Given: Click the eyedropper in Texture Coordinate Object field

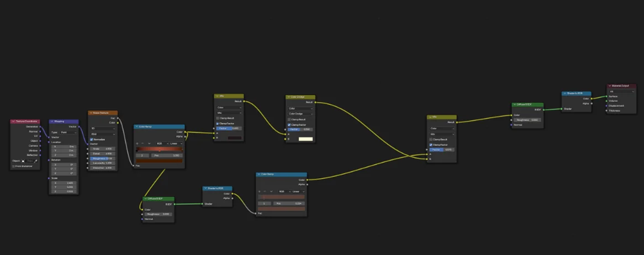Looking at the screenshot, I should pyautogui.click(x=36, y=161).
